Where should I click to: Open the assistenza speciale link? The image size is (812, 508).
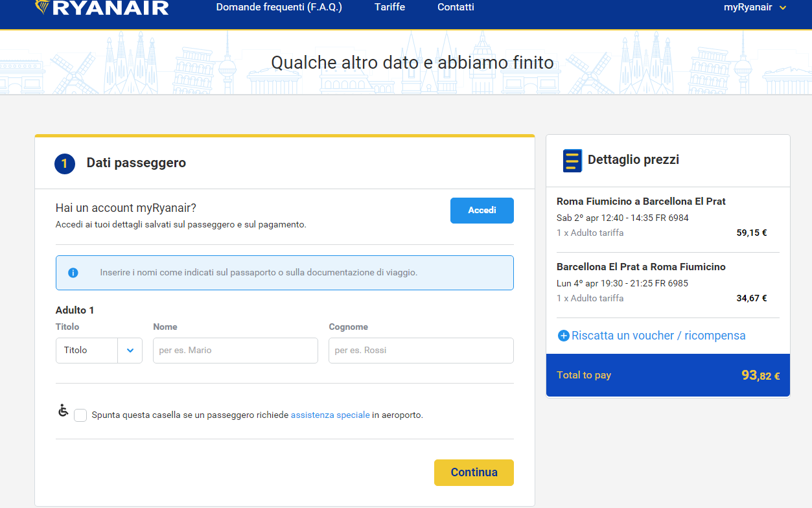point(331,415)
